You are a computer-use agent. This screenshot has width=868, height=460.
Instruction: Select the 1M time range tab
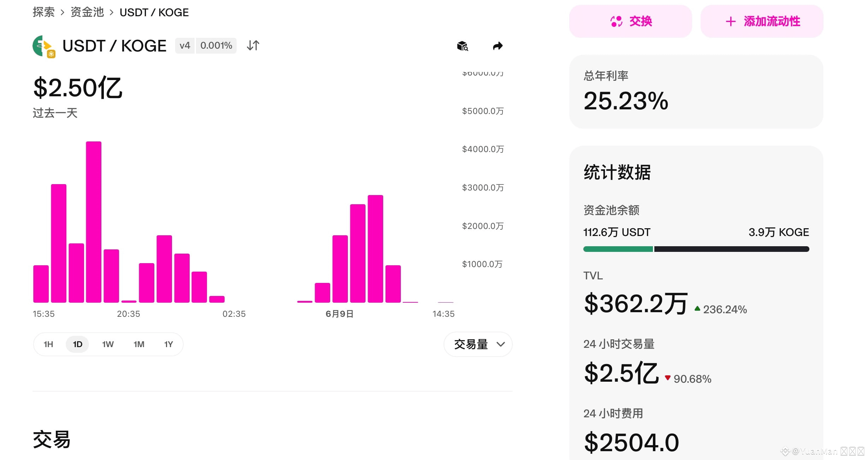point(139,344)
